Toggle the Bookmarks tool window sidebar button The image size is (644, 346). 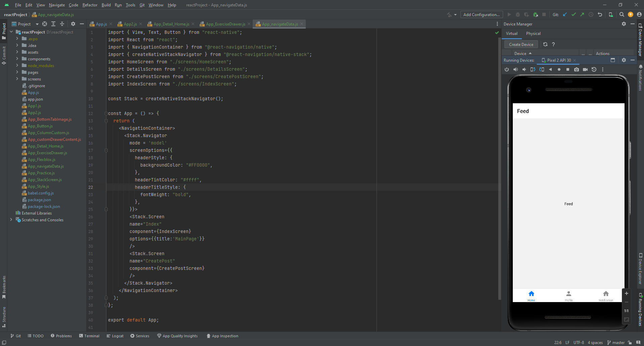point(4,287)
